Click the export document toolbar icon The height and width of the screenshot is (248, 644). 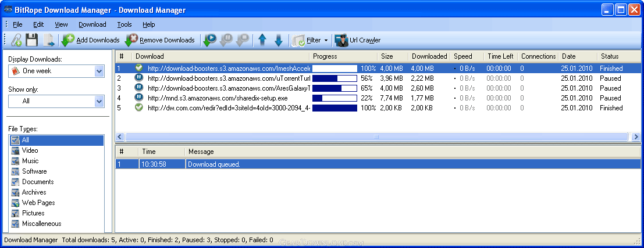49,40
